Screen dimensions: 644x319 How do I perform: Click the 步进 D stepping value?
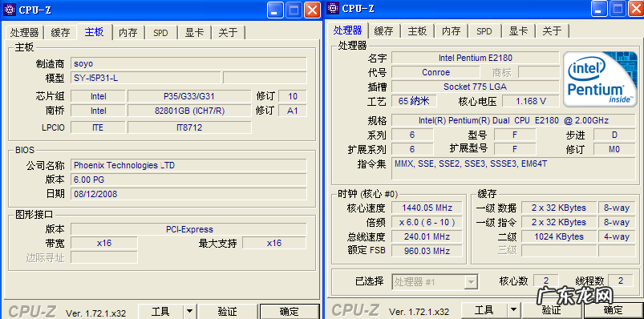click(x=614, y=135)
